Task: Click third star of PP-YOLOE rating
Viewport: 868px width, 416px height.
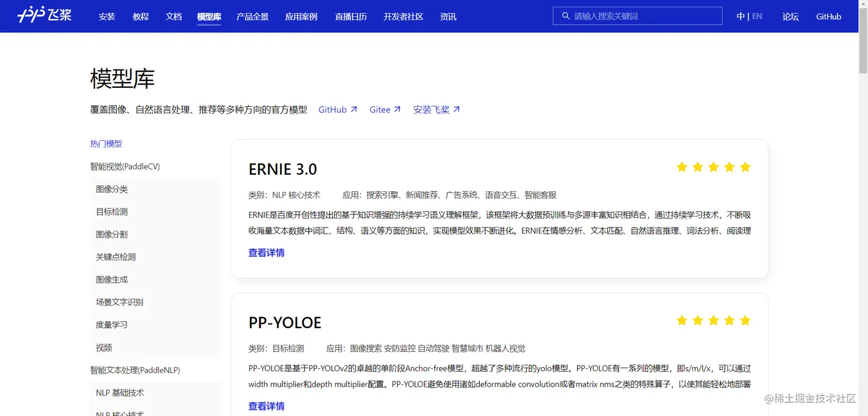Action: click(714, 321)
